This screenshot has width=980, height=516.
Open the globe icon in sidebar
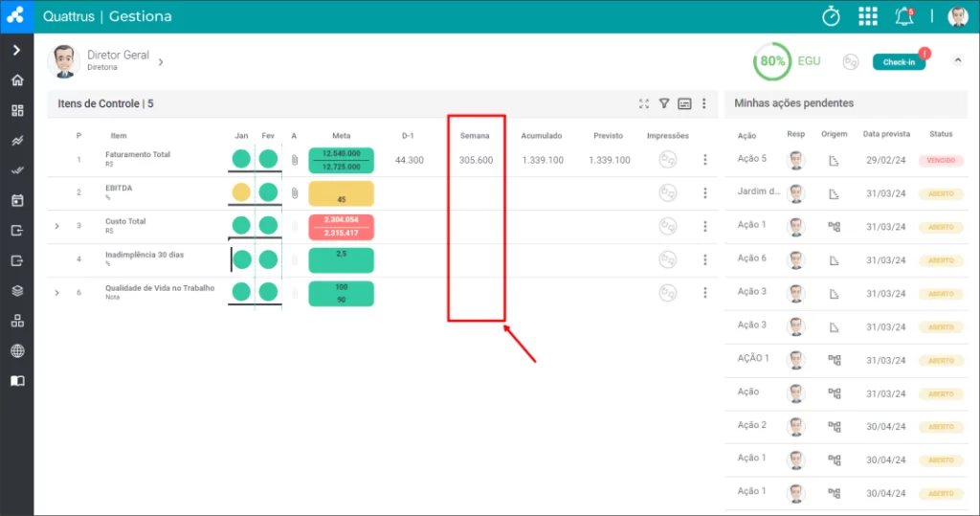point(17,351)
